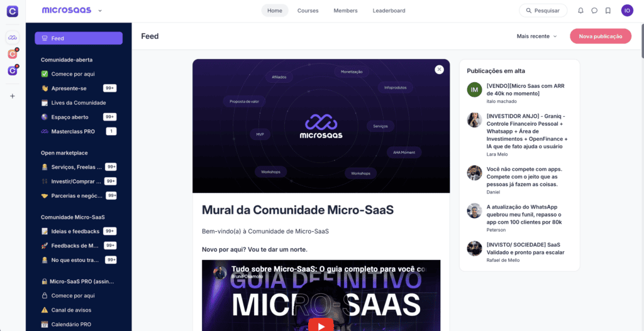
Task: Open No que estou tra... space
Action: coord(79,260)
